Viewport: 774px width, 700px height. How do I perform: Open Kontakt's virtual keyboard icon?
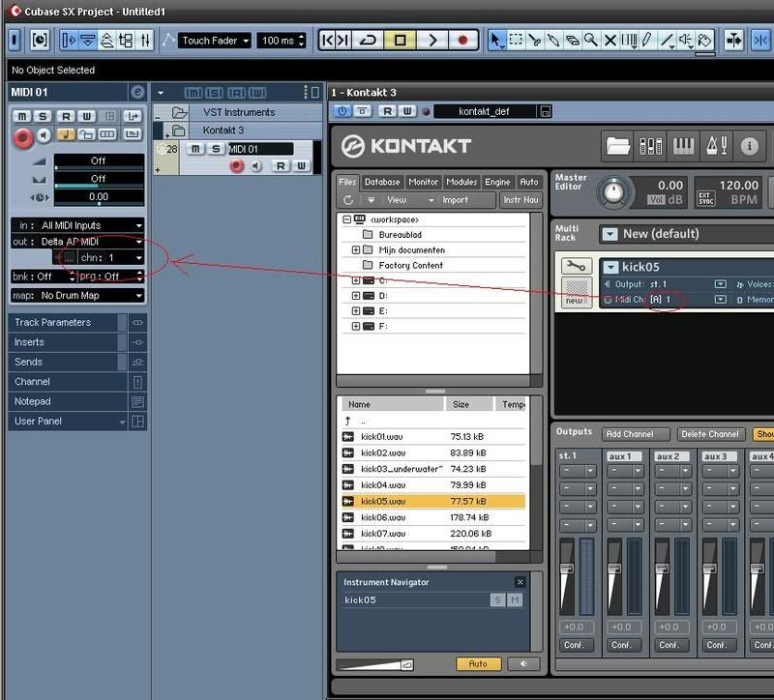(684, 146)
